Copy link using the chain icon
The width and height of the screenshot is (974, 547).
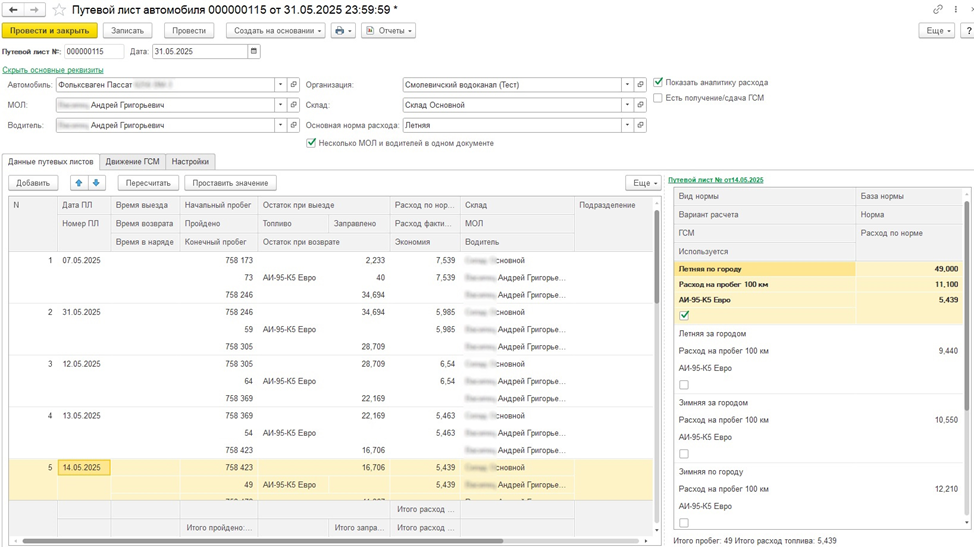(937, 9)
